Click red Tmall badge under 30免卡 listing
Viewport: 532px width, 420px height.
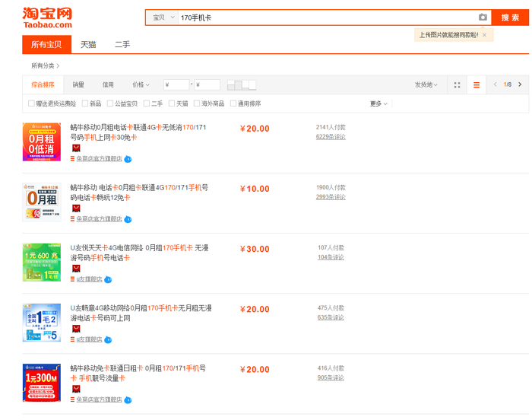point(76,148)
